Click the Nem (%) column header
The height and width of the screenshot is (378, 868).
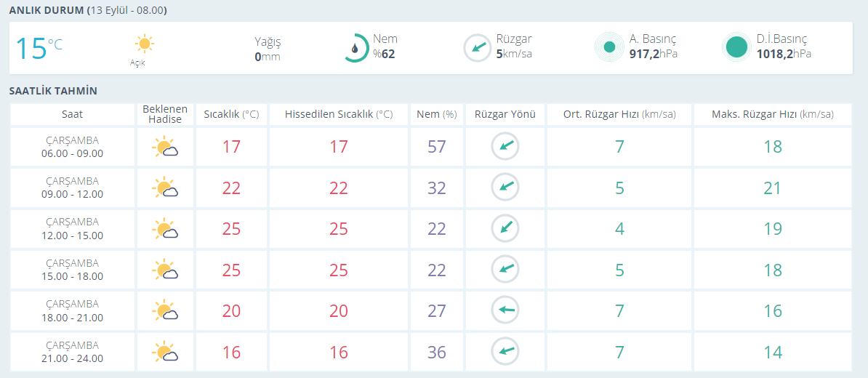point(437,115)
